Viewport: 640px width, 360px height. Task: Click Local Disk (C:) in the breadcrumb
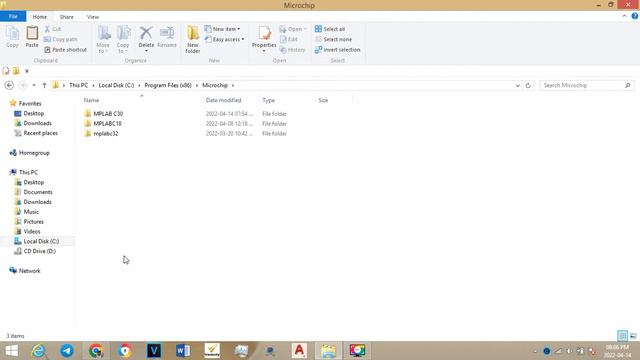116,85
